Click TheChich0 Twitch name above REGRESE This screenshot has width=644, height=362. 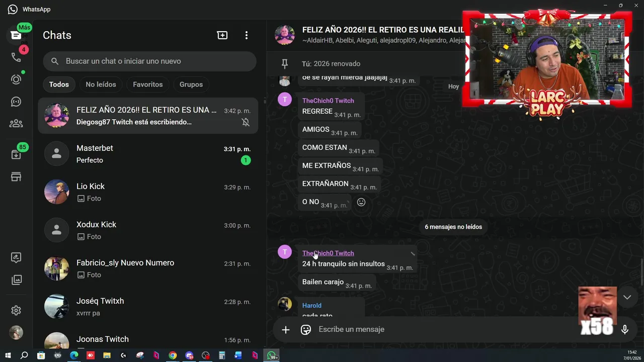pos(328,101)
